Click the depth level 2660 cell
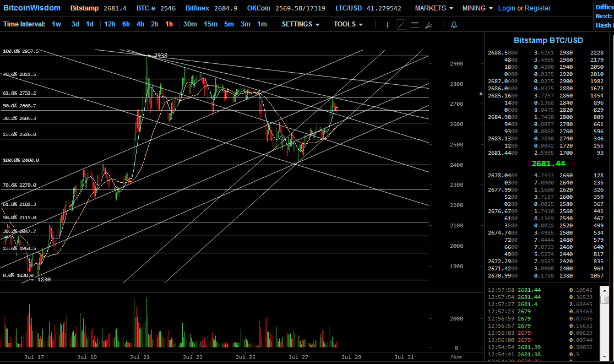 point(566,175)
